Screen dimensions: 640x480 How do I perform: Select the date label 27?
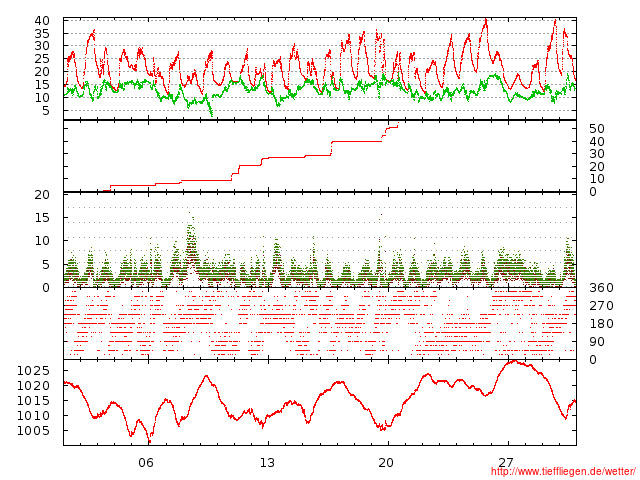[x=505, y=462]
